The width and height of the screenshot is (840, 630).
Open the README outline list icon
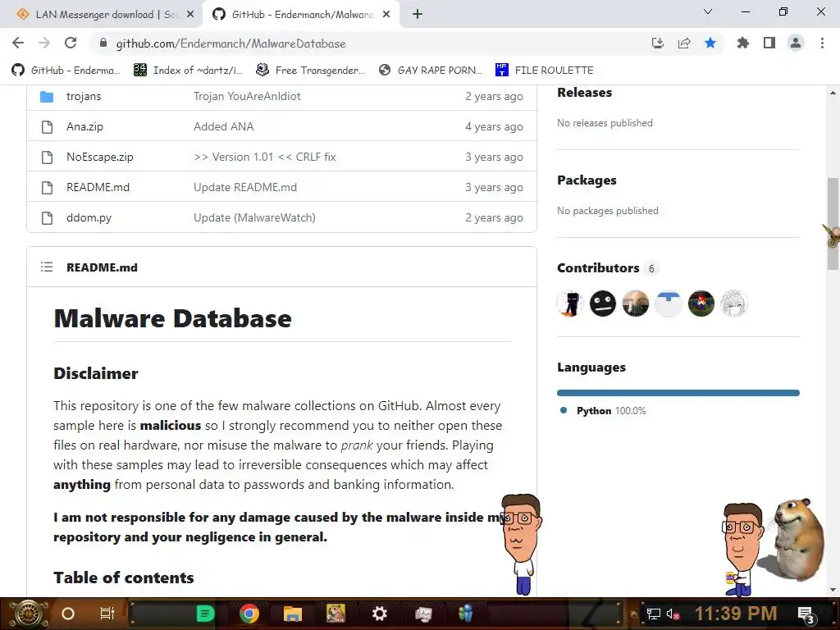click(x=47, y=267)
